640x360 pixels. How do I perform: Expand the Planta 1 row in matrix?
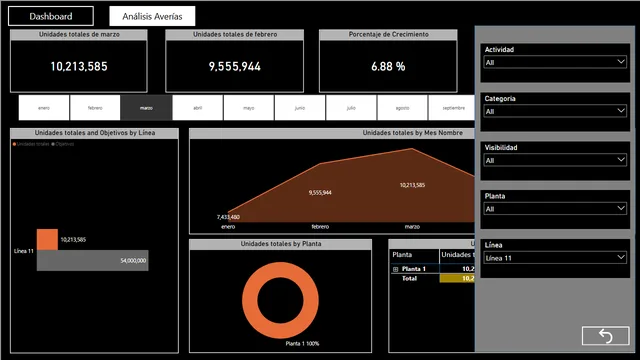click(395, 269)
